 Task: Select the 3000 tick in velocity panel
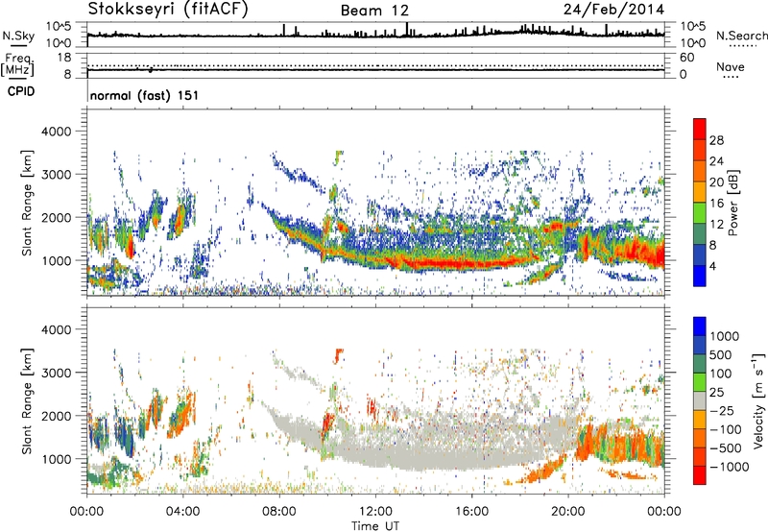tap(56, 373)
